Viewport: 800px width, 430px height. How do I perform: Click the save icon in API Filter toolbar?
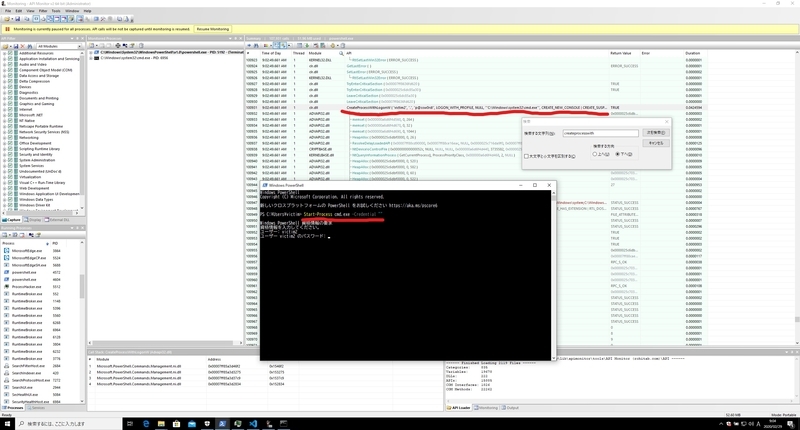(x=16, y=46)
